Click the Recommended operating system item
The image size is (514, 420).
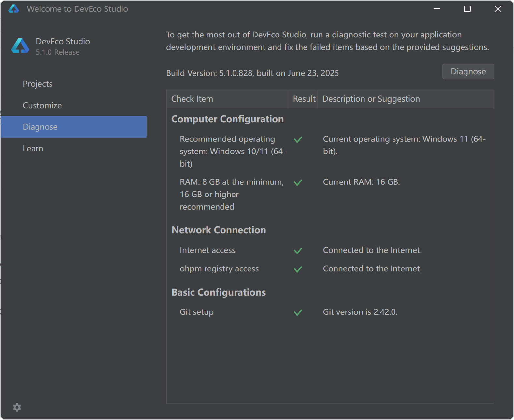[x=233, y=151]
